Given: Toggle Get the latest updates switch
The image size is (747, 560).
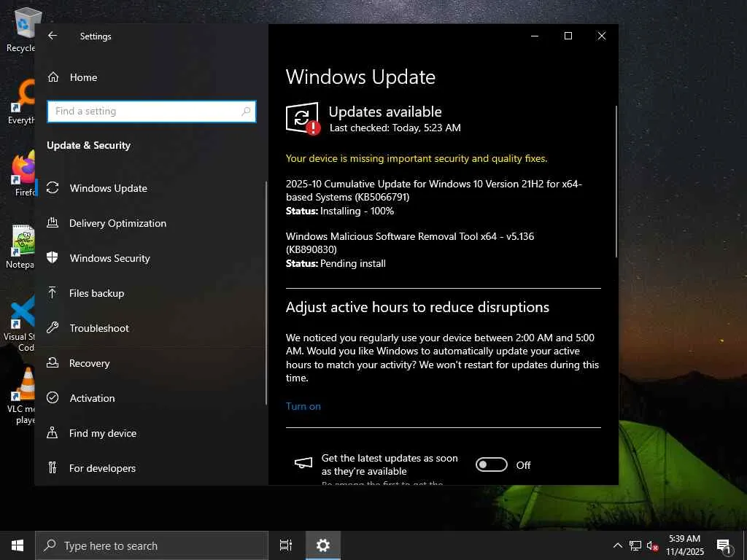Looking at the screenshot, I should pos(491,464).
